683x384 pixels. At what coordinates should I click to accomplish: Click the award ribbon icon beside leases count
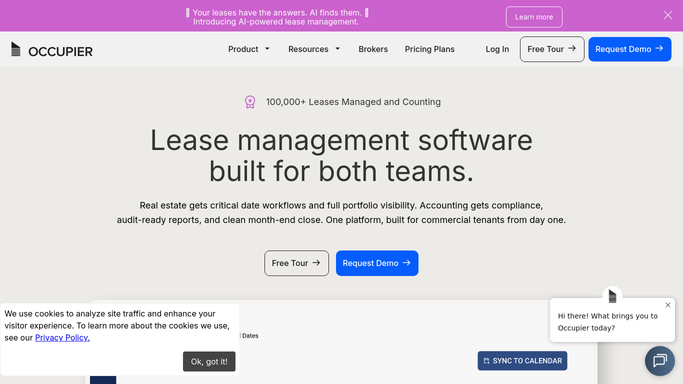(x=250, y=102)
